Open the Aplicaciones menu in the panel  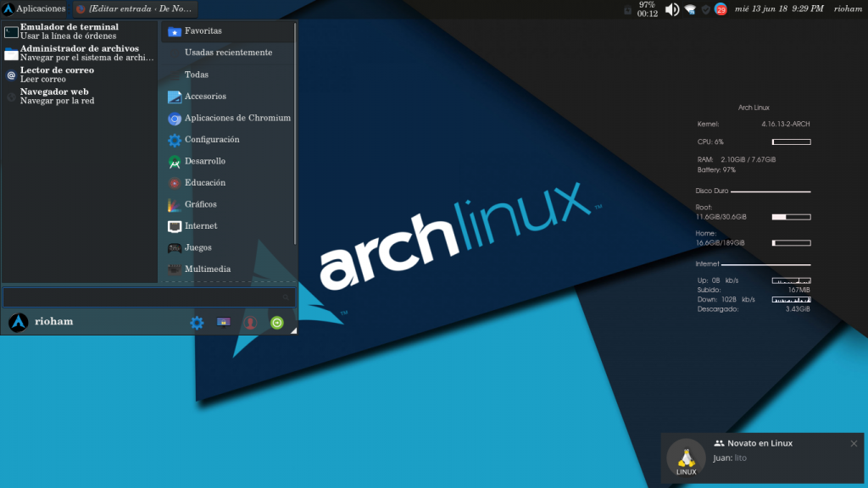click(x=34, y=8)
